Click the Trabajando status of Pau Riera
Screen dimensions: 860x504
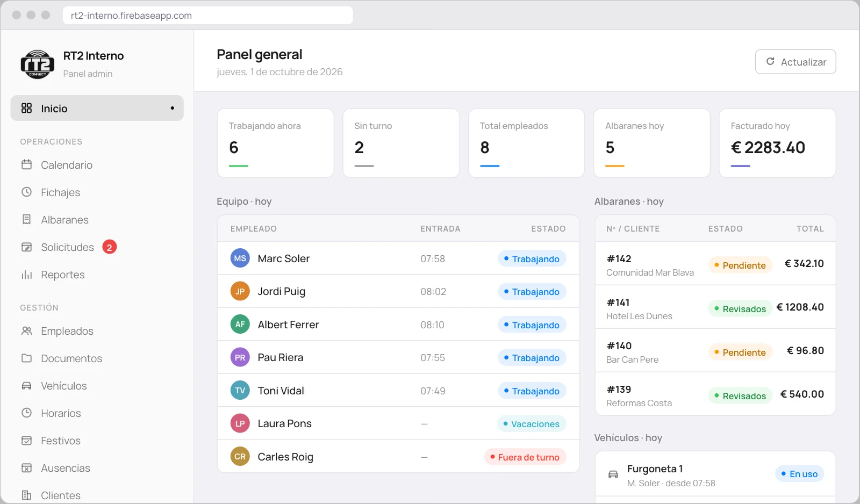pyautogui.click(x=532, y=358)
